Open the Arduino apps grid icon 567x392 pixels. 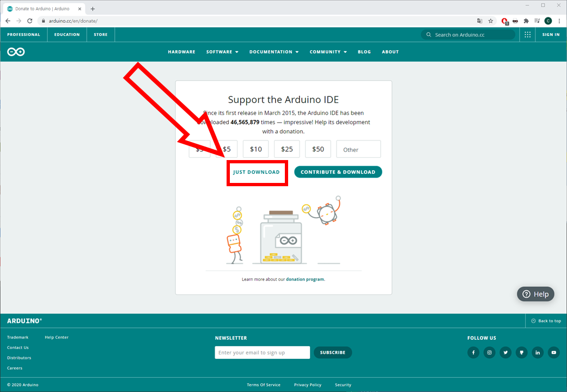coord(528,35)
